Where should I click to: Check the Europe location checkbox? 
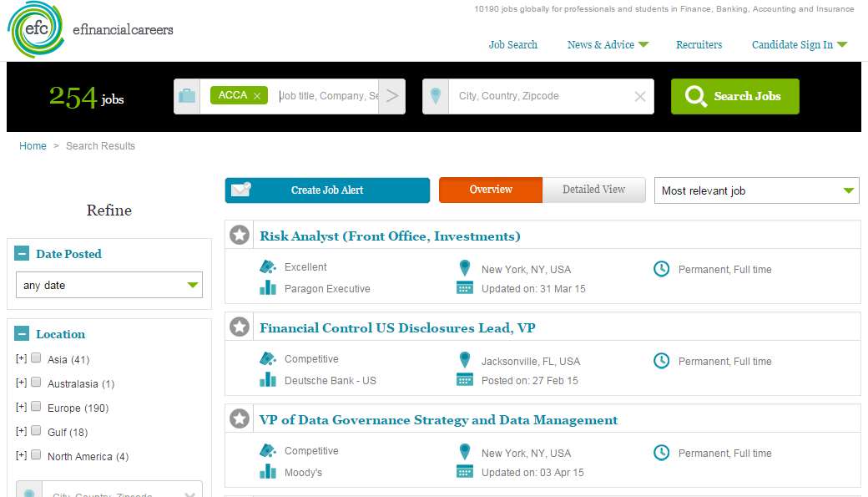[36, 407]
